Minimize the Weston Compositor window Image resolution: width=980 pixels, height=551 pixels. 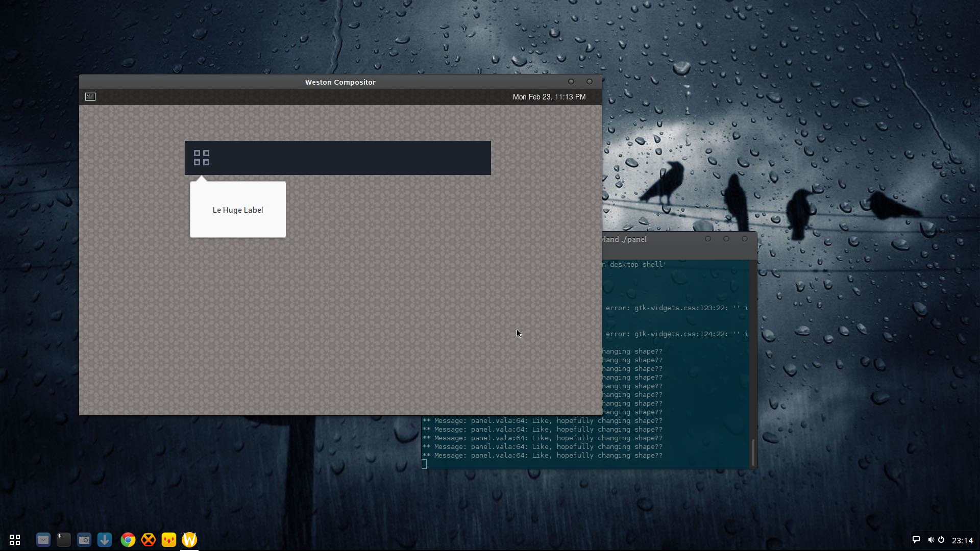pos(571,82)
